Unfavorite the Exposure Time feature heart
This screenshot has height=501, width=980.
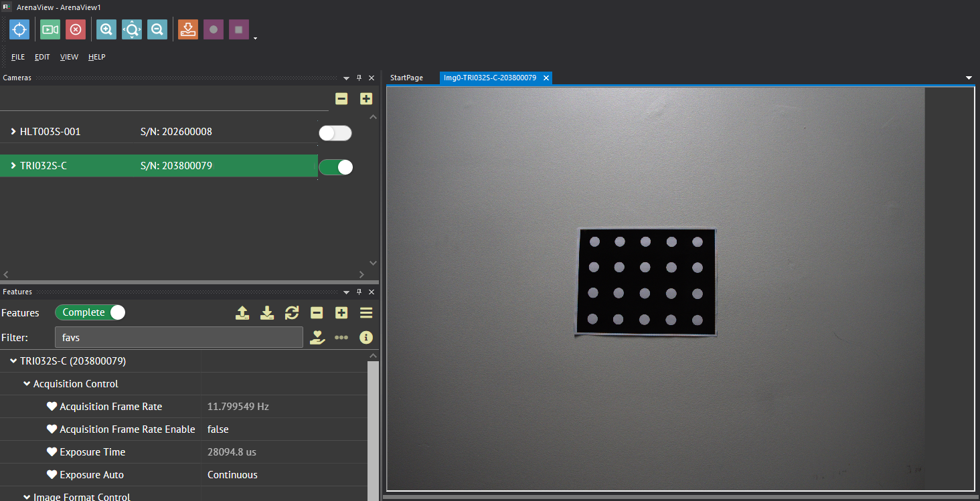coord(52,452)
